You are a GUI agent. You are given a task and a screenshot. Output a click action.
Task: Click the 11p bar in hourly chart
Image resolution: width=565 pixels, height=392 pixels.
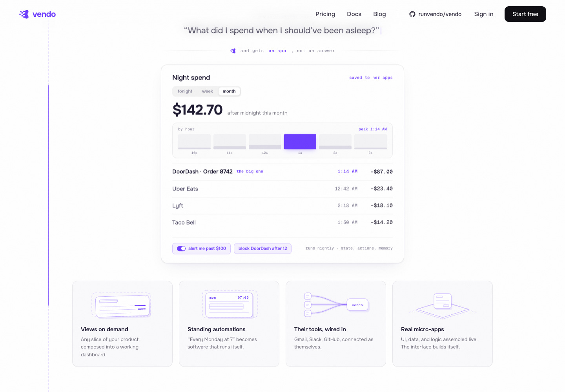(x=230, y=142)
